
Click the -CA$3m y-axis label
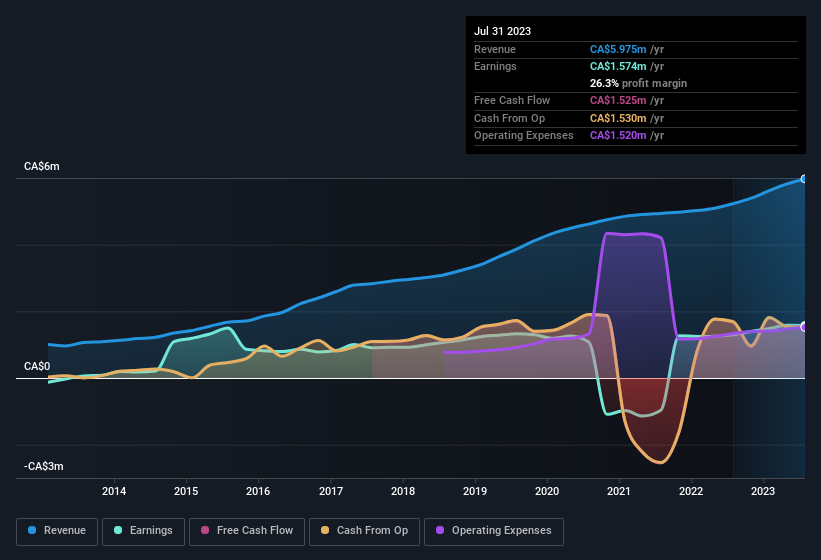click(x=44, y=467)
